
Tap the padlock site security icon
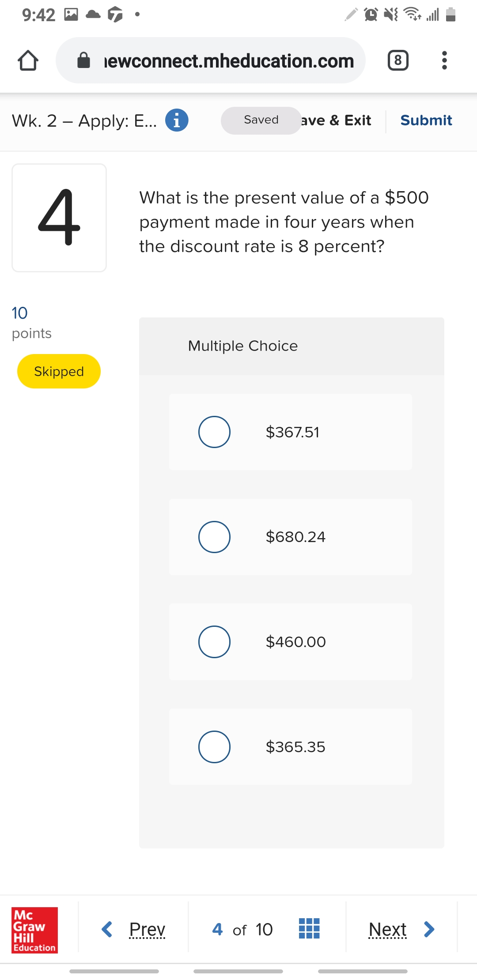(83, 60)
